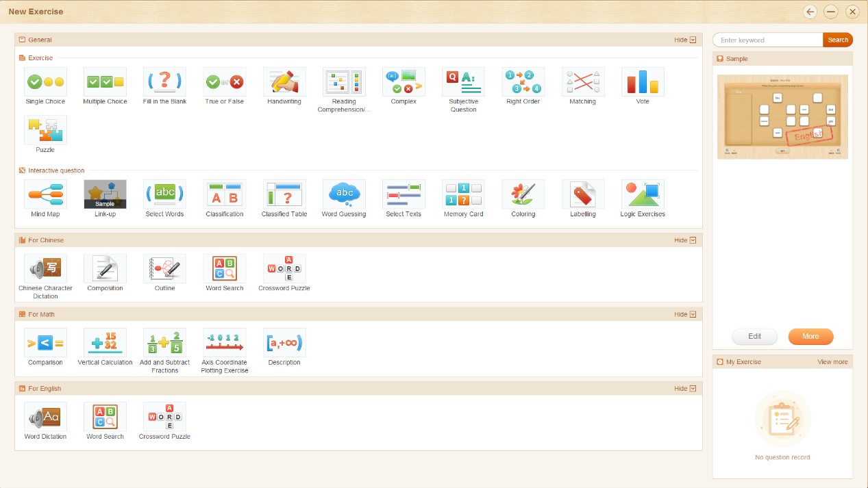This screenshot has width=868, height=488.
Task: Choose the Complex exercise type
Action: (x=404, y=81)
